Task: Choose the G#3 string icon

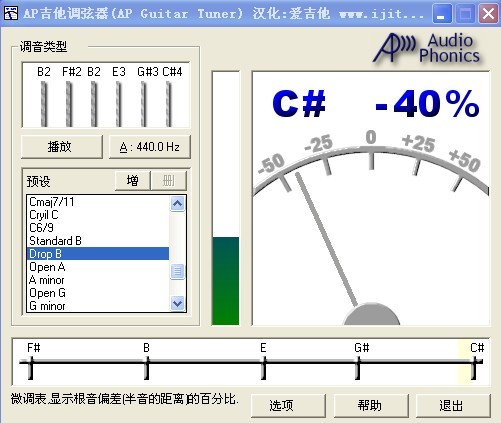Action: point(144,104)
